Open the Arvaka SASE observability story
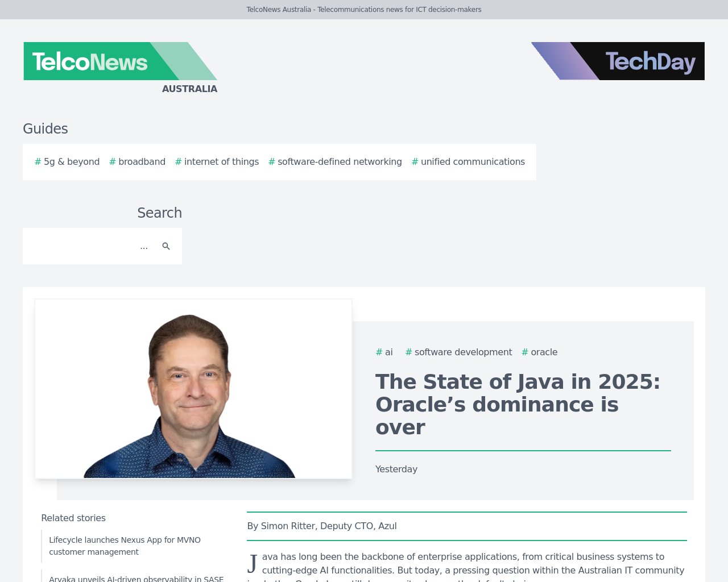 point(136,579)
